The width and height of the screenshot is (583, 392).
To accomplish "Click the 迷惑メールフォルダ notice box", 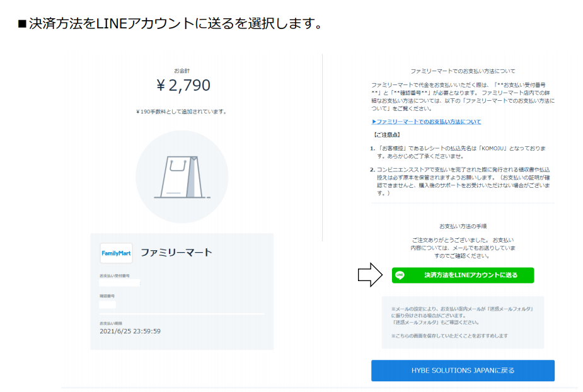I will 463,322.
